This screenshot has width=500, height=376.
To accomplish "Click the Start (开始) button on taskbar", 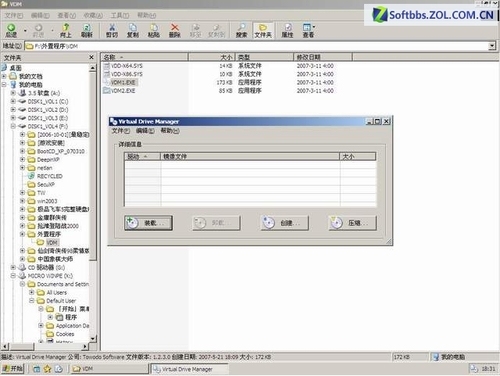I will point(13,368).
